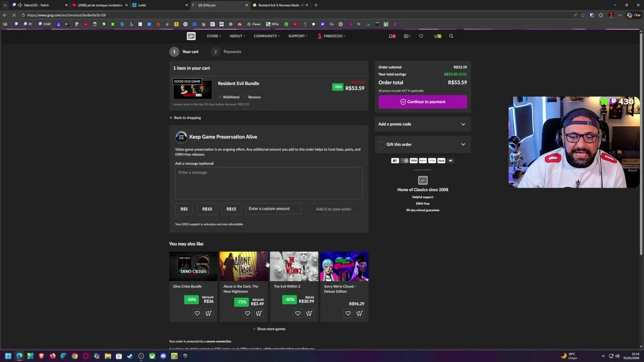Wishlist The Evil Within 2 card
The image size is (644, 362).
click(x=298, y=313)
